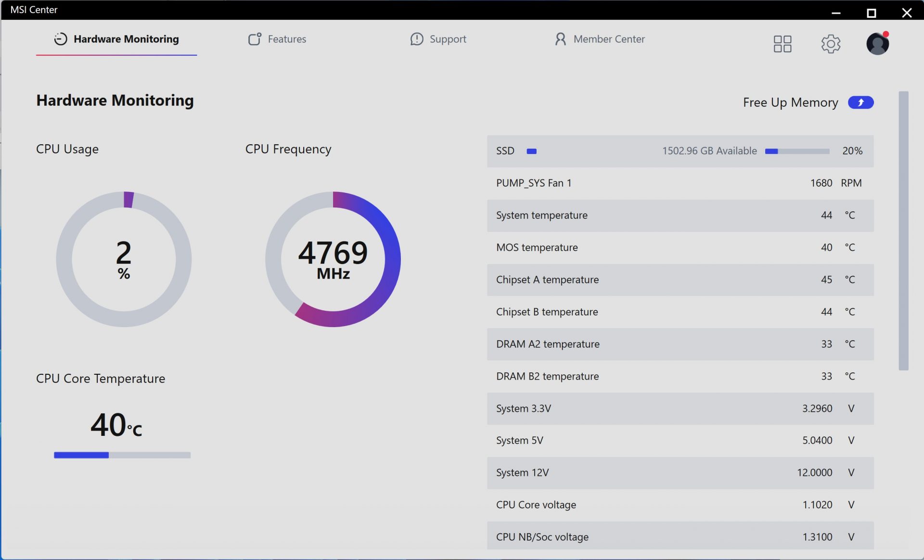Click the Hardware Monitoring gauge icon
924x560 pixels.
(x=61, y=39)
